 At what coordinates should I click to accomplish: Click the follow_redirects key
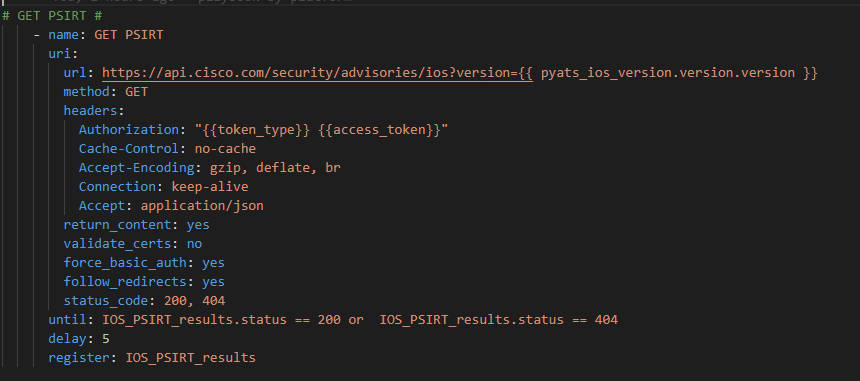(x=125, y=282)
